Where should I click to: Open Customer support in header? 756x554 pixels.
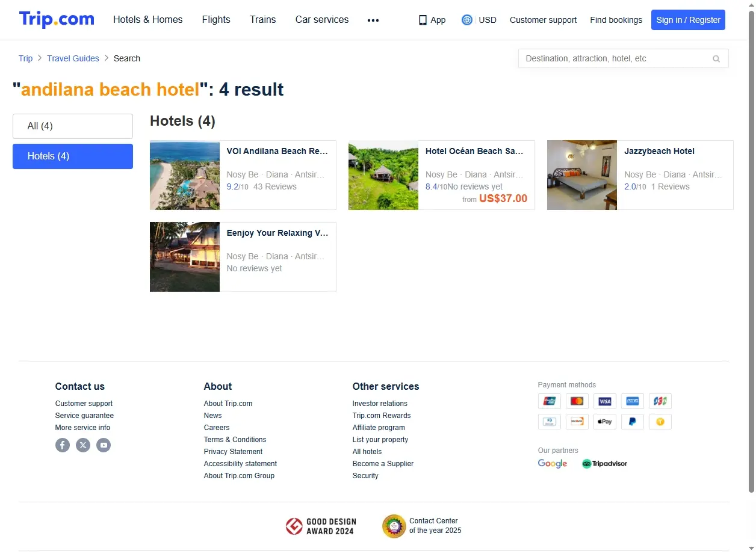[x=543, y=20]
